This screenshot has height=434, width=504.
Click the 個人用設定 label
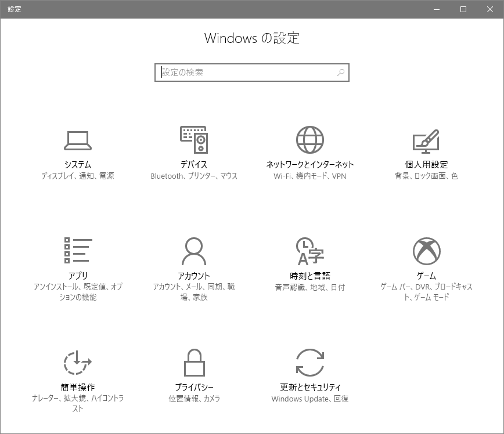click(x=426, y=164)
